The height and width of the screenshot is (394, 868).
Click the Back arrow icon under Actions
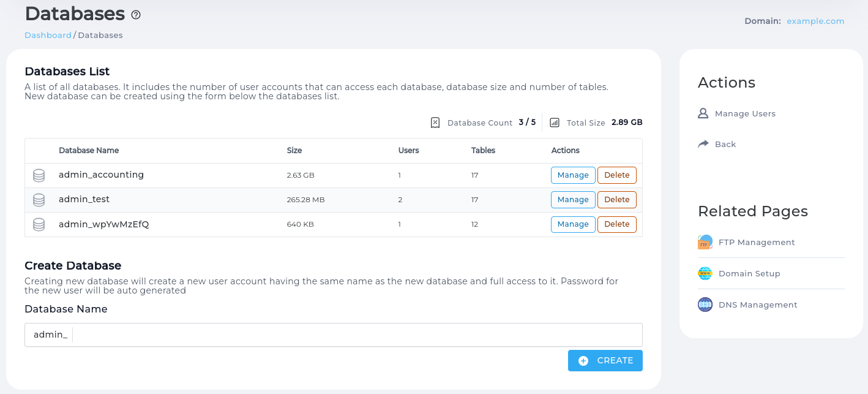(703, 143)
